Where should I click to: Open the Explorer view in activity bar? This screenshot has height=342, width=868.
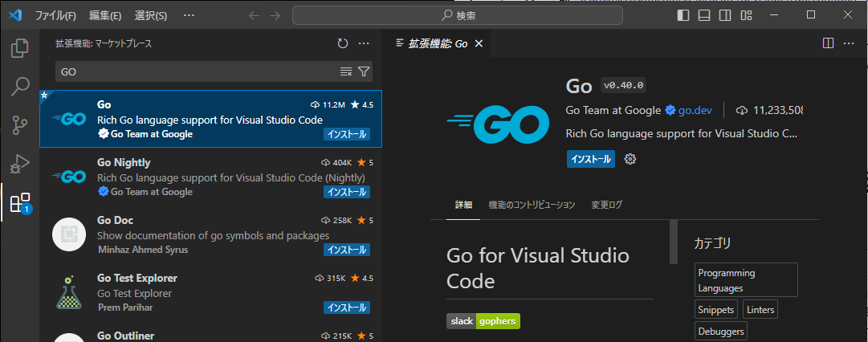pos(20,48)
